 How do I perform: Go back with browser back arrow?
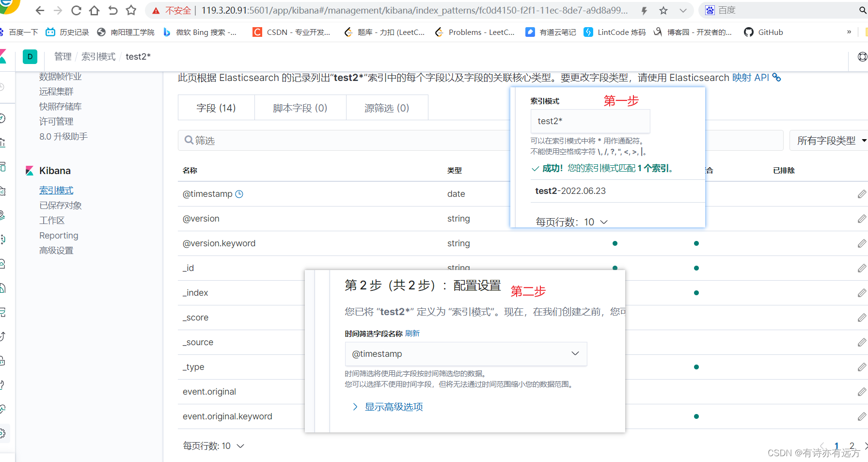point(40,10)
